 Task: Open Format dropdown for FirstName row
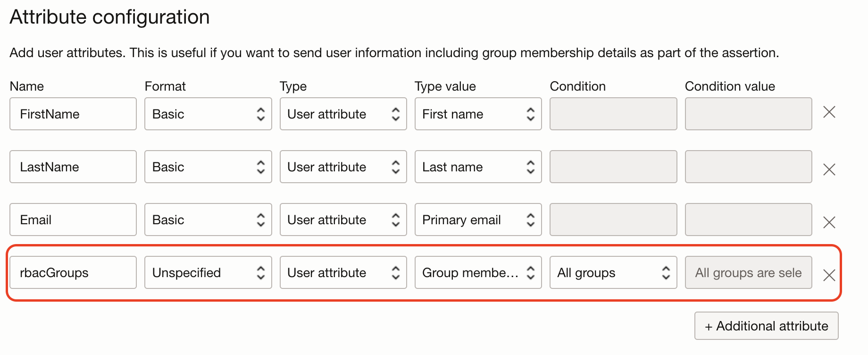[208, 114]
